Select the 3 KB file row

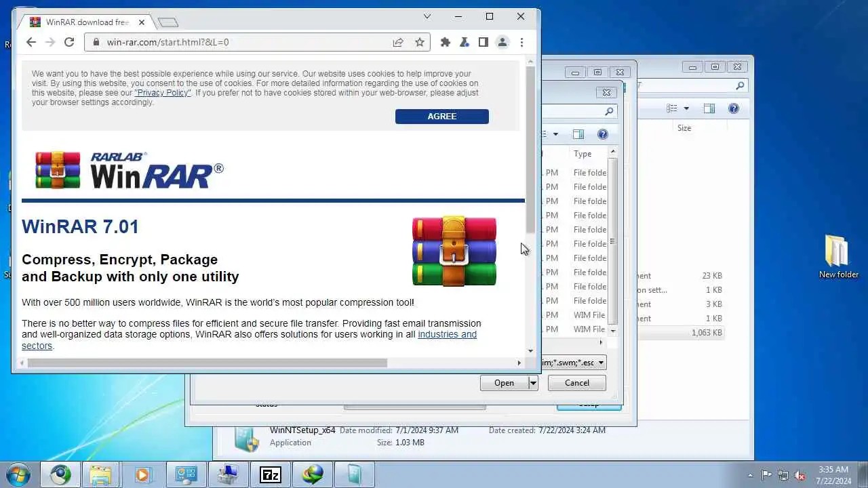(682, 304)
